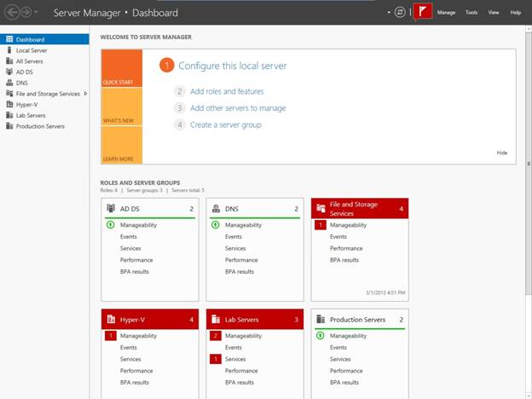Open BPA results in File and Storage tile
Viewport: 532px width, 399px height.
click(344, 260)
